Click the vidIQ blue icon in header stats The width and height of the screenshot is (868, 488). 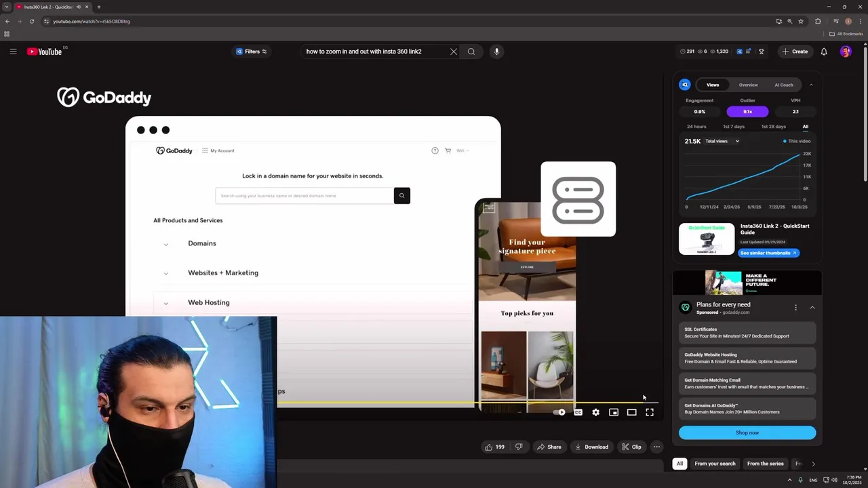[x=740, y=52]
